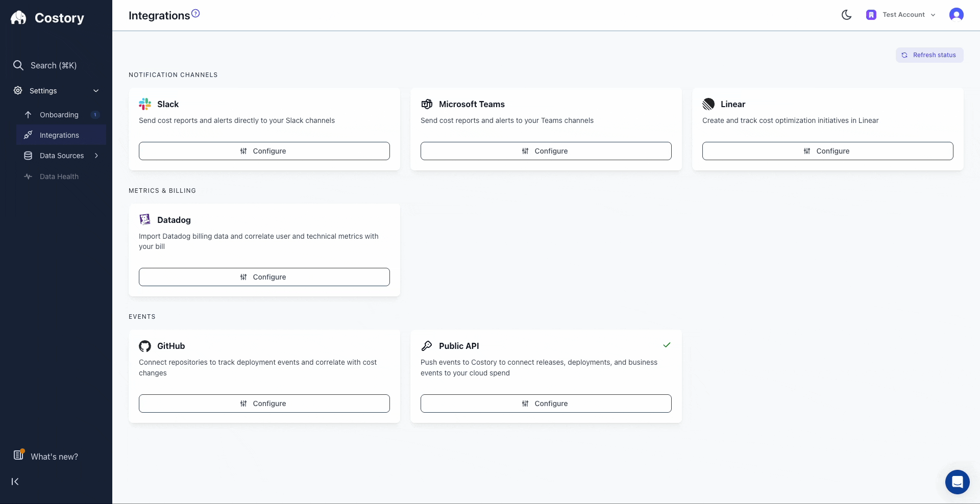Click the Costory logo

coord(47,18)
